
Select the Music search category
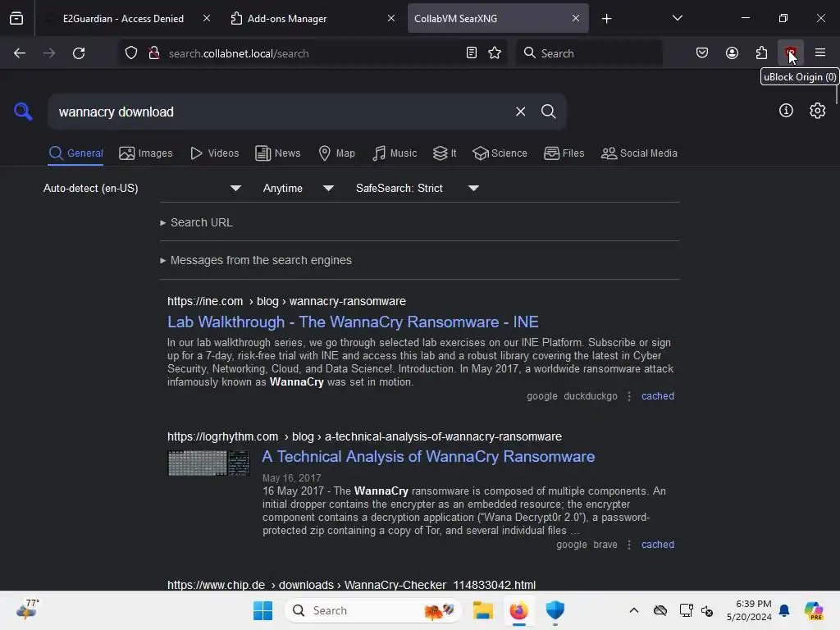click(395, 153)
